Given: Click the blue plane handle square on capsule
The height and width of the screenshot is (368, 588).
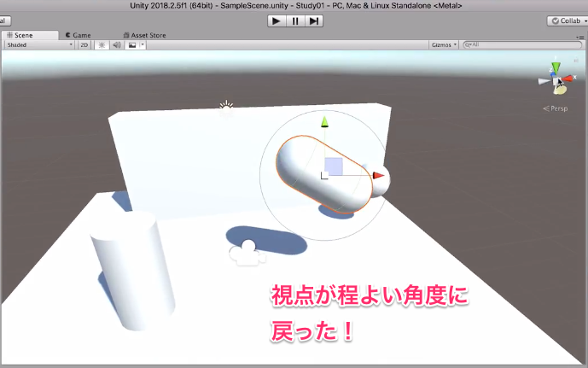Looking at the screenshot, I should coord(334,166).
